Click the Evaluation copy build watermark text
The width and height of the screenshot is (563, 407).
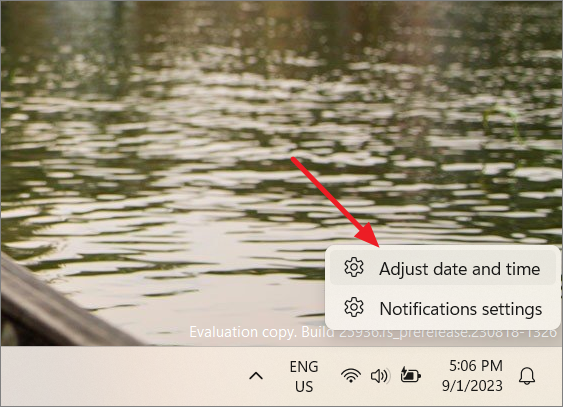[373, 332]
